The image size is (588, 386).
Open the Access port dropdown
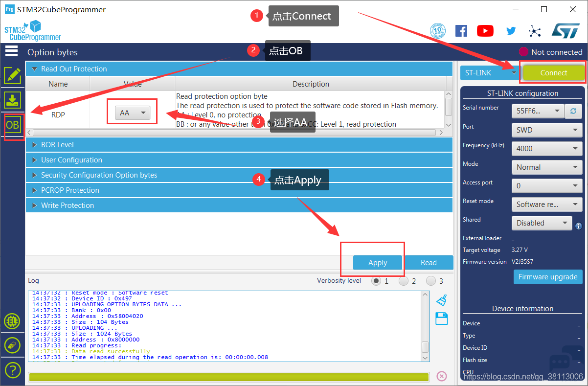[547, 186]
